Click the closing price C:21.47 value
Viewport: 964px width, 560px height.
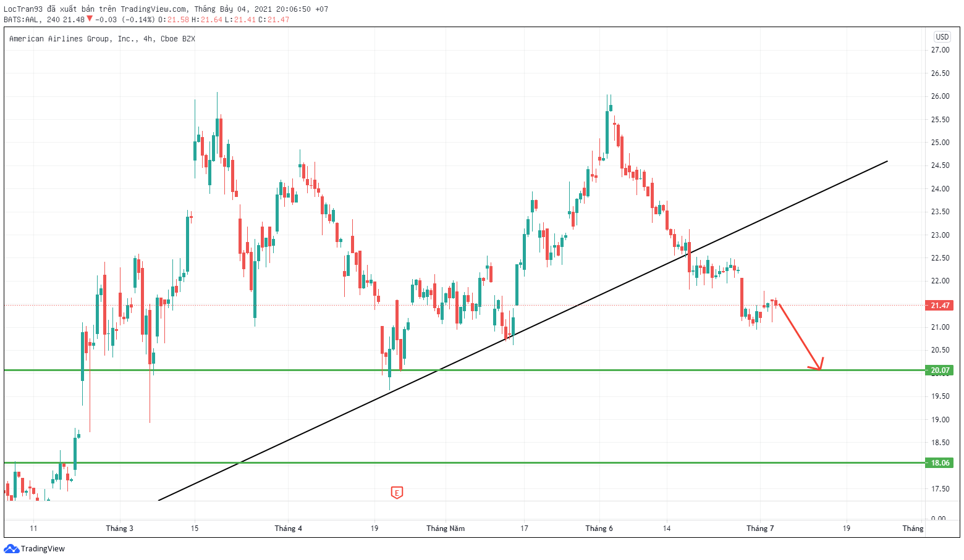[x=274, y=20]
